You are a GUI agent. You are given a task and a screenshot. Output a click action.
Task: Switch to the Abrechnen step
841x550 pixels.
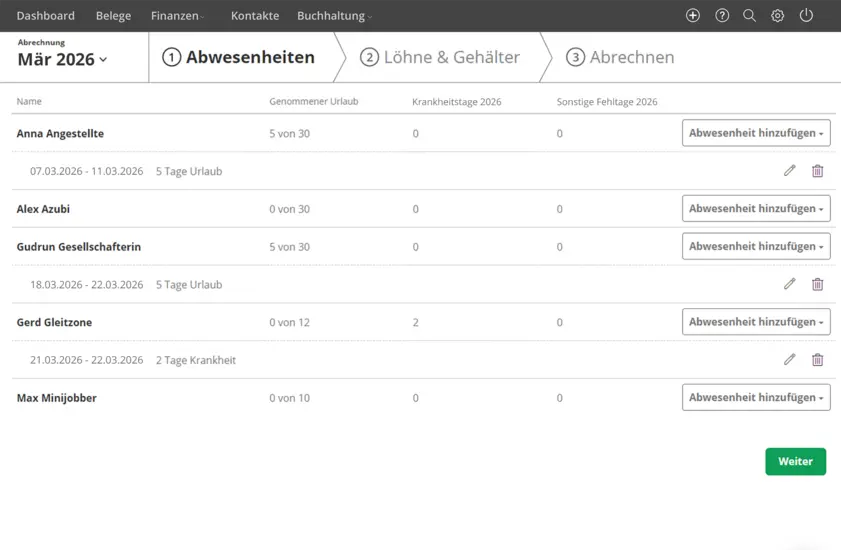620,58
